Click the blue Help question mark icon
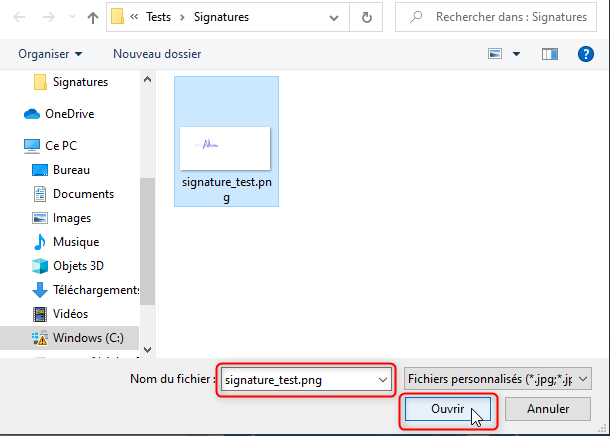 (x=586, y=53)
